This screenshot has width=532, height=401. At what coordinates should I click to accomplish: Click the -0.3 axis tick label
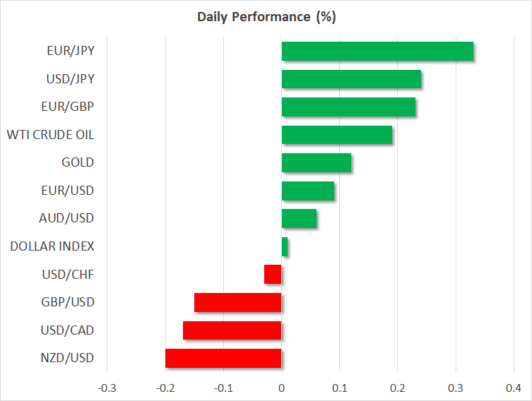107,388
